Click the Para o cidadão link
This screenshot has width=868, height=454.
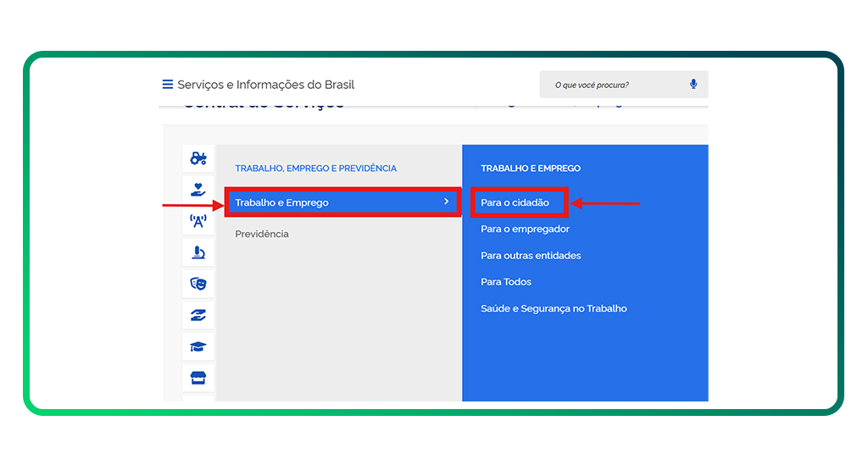[515, 202]
